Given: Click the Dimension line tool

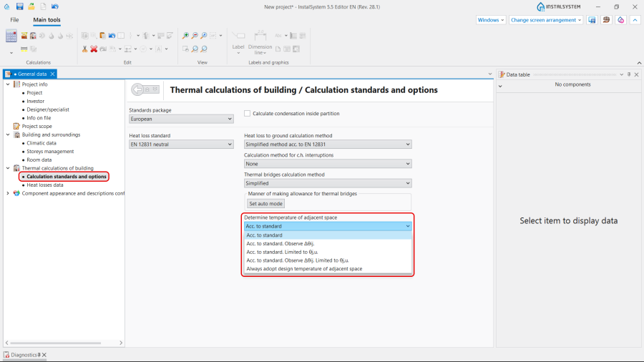Looking at the screenshot, I should click(x=260, y=42).
